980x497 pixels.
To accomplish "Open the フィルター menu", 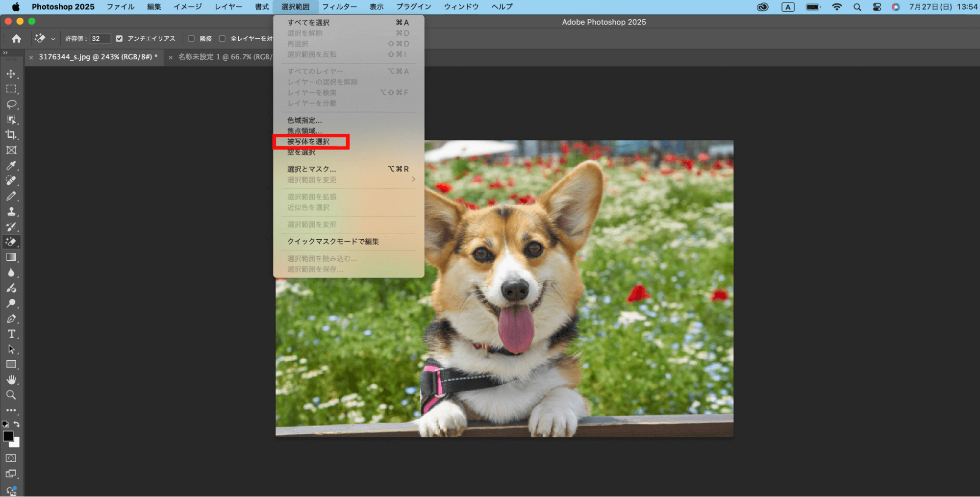I will [x=339, y=7].
